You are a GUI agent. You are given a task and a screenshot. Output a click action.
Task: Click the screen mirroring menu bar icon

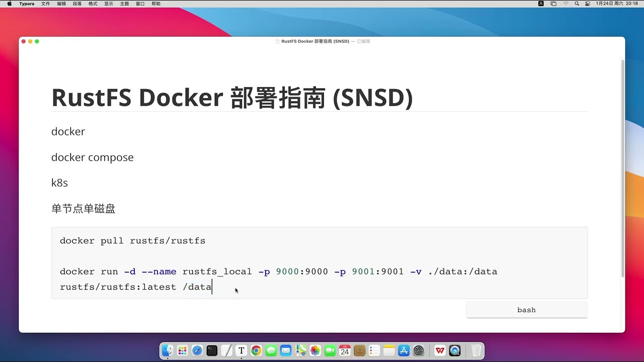coord(553,4)
